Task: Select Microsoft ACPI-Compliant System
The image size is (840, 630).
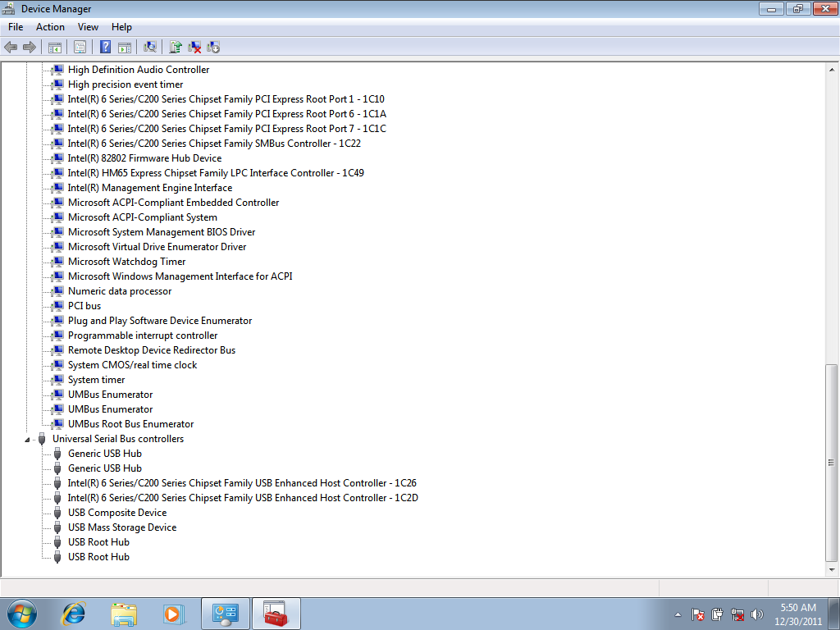Action: 143,217
